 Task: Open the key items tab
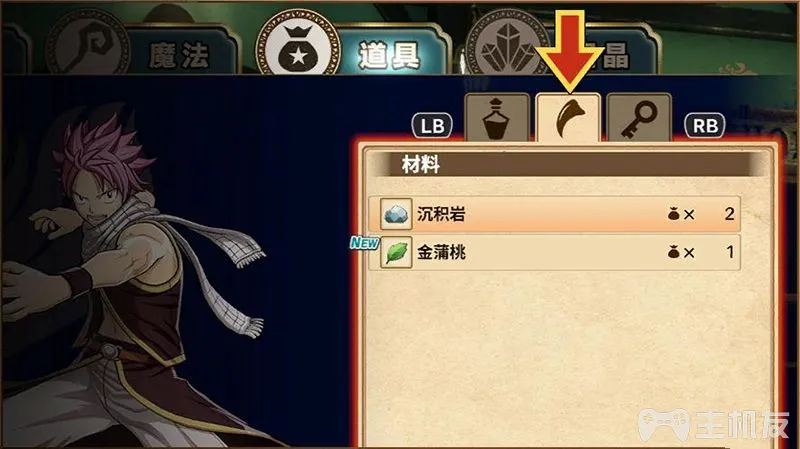pos(638,117)
